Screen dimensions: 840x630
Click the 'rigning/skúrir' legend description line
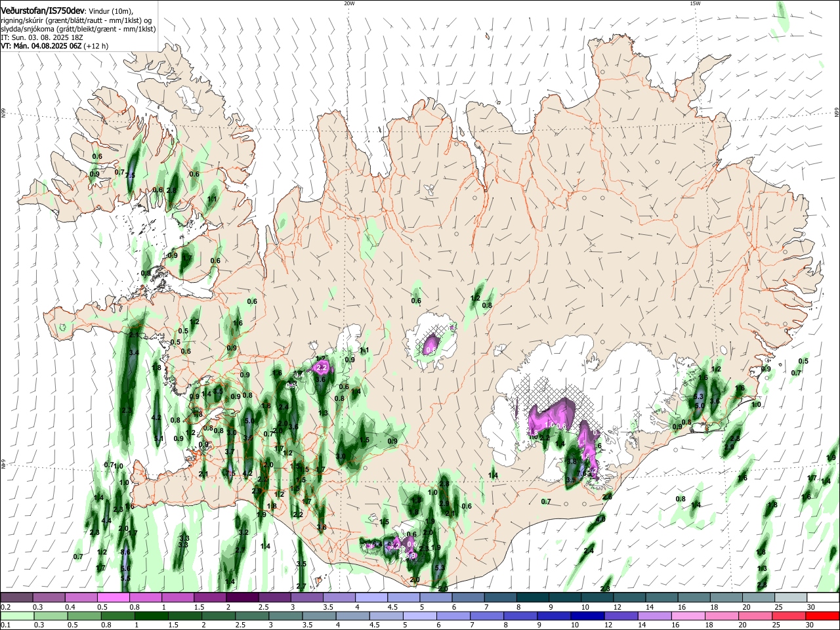click(75, 20)
